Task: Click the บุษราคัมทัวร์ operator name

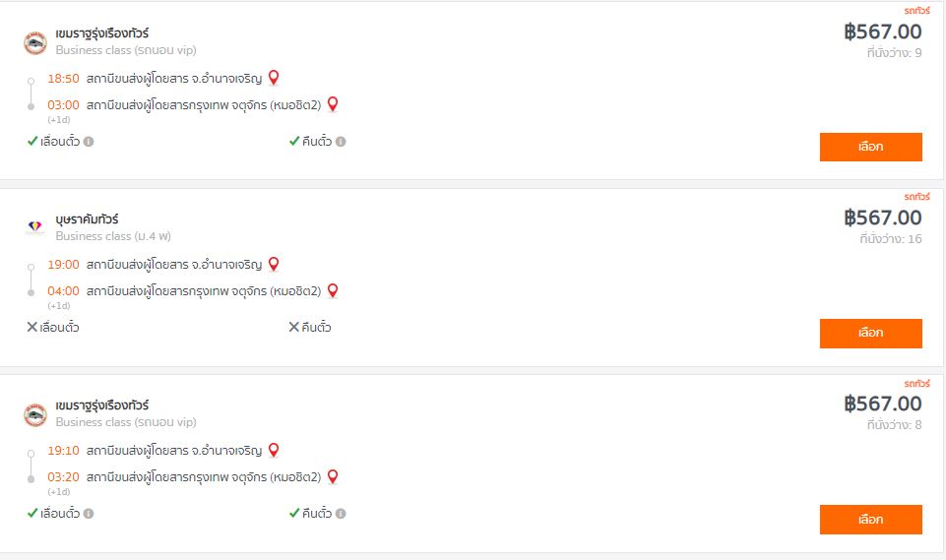Action: coord(87,219)
